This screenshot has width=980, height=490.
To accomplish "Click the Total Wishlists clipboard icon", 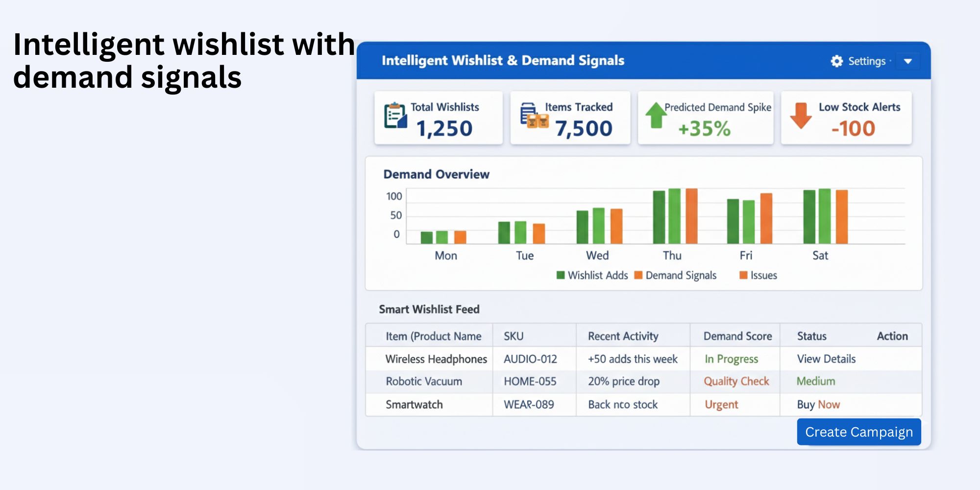I will pos(395,116).
